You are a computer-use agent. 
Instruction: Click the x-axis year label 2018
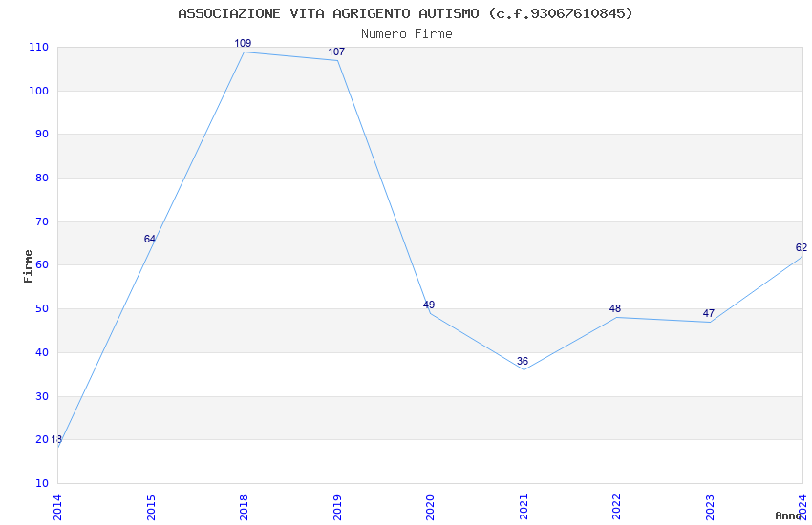tap(244, 508)
